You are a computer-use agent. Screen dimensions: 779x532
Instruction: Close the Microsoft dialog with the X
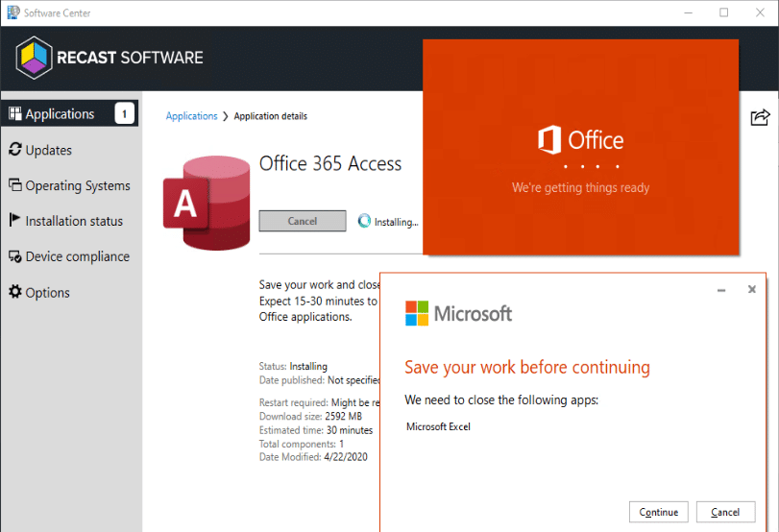[752, 290]
